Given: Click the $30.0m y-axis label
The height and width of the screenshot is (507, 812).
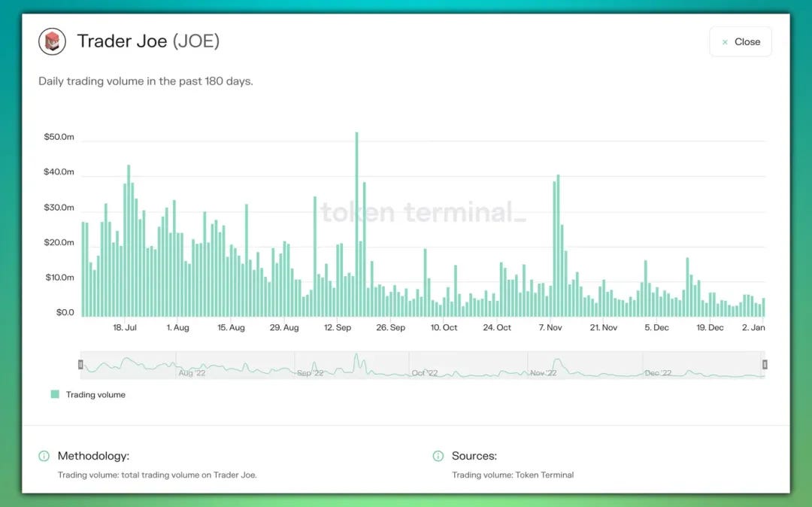Looking at the screenshot, I should pyautogui.click(x=59, y=207).
